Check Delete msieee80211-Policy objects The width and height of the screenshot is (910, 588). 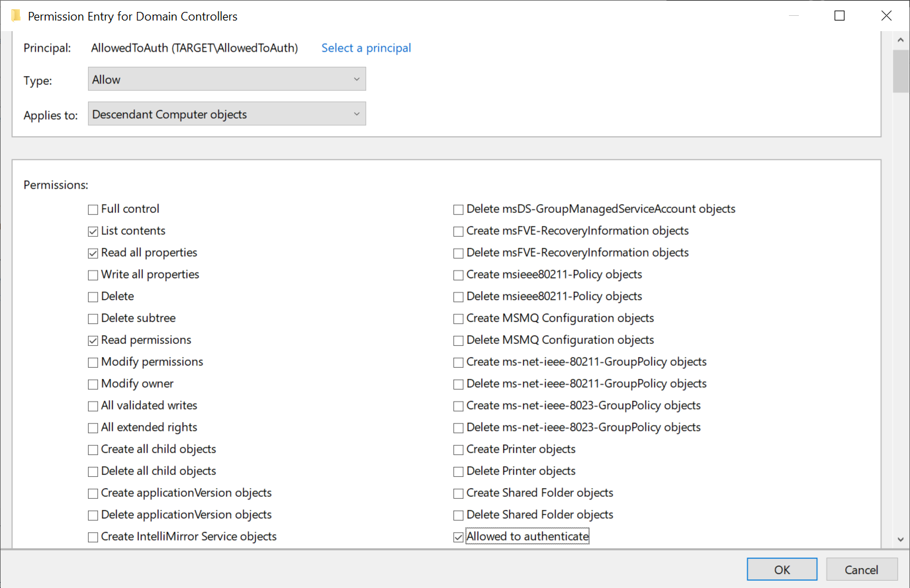[x=459, y=297]
